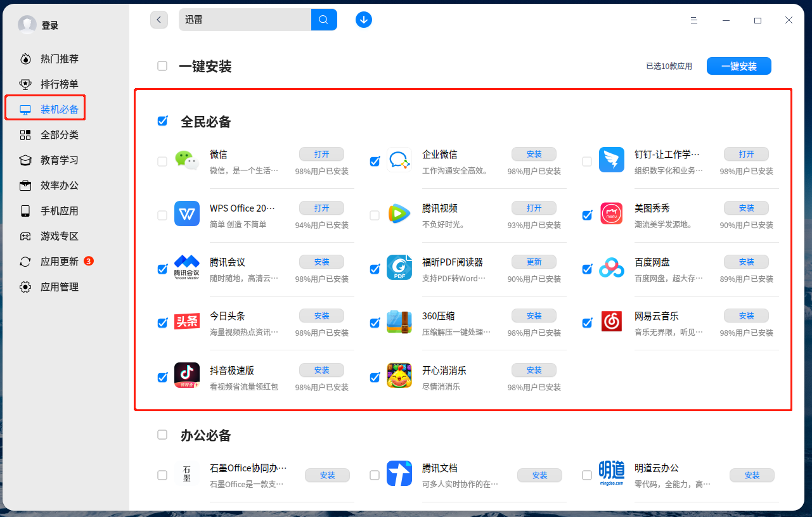Uncheck the 百度网盘 checkbox

pos(587,269)
